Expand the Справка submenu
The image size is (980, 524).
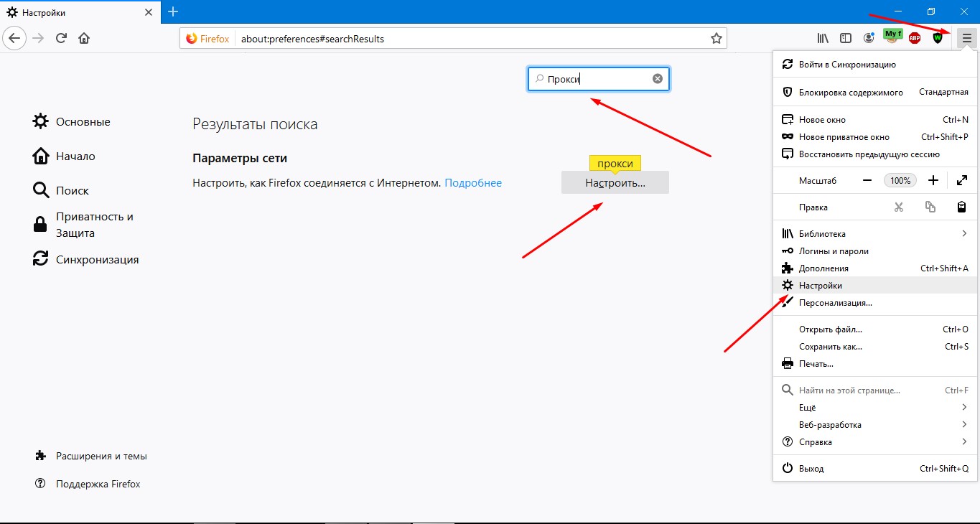coord(875,442)
